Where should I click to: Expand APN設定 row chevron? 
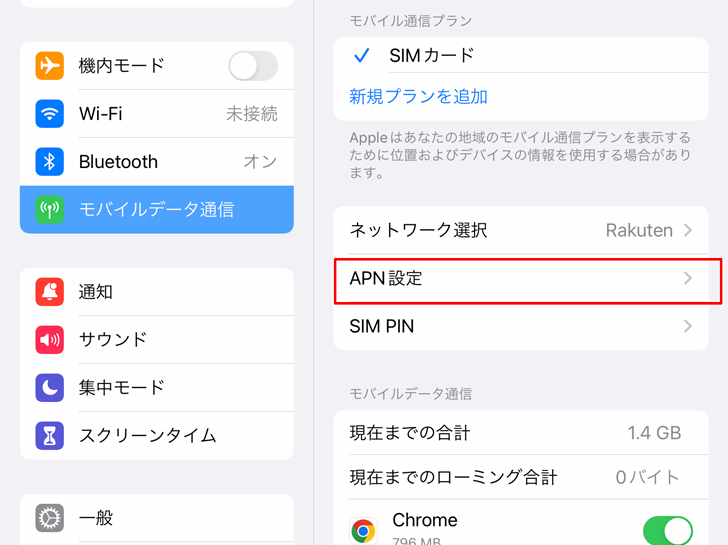688,278
